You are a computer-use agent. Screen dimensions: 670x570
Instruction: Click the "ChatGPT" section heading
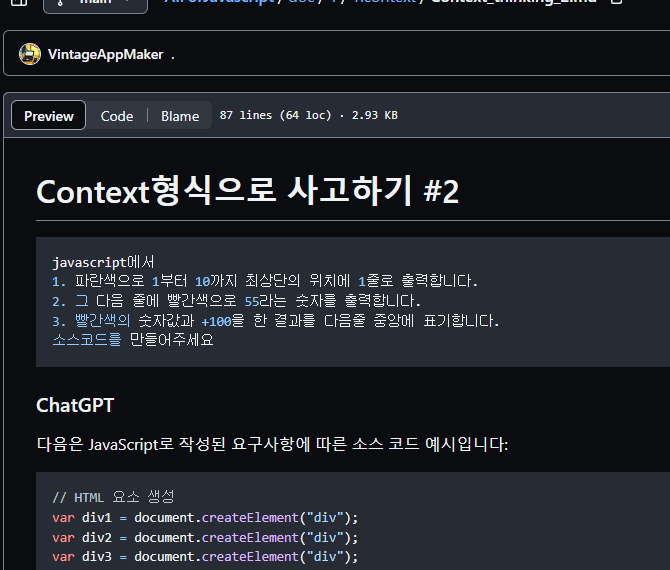(x=75, y=405)
